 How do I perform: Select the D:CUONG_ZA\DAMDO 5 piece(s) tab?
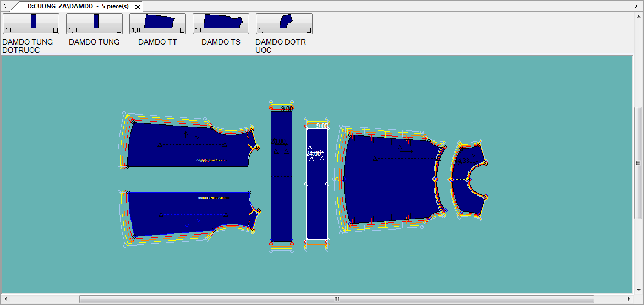[77, 6]
